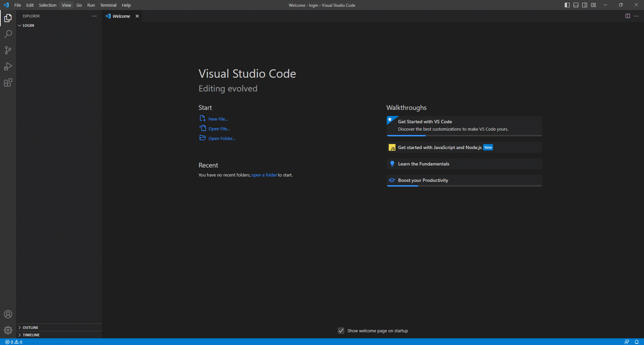The width and height of the screenshot is (644, 345).
Task: Open the Manage gear icon
Action: pos(8,330)
